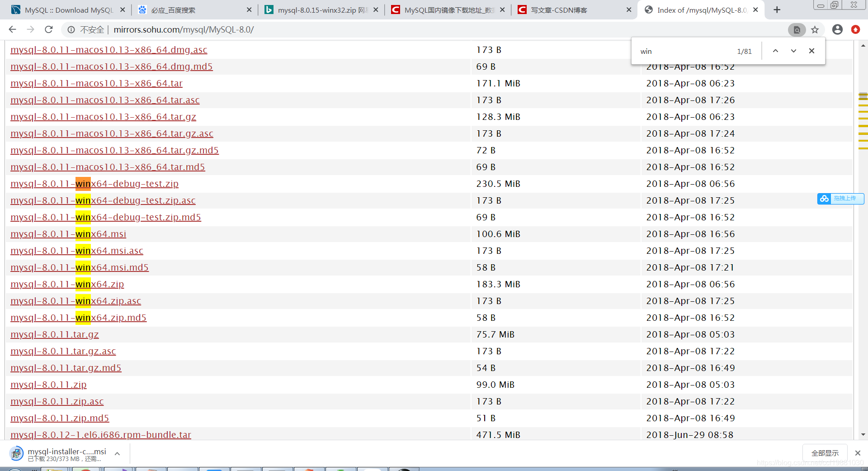Open mysql-8.0.11.tar.gz.asc link
The image size is (868, 471).
[63, 351]
